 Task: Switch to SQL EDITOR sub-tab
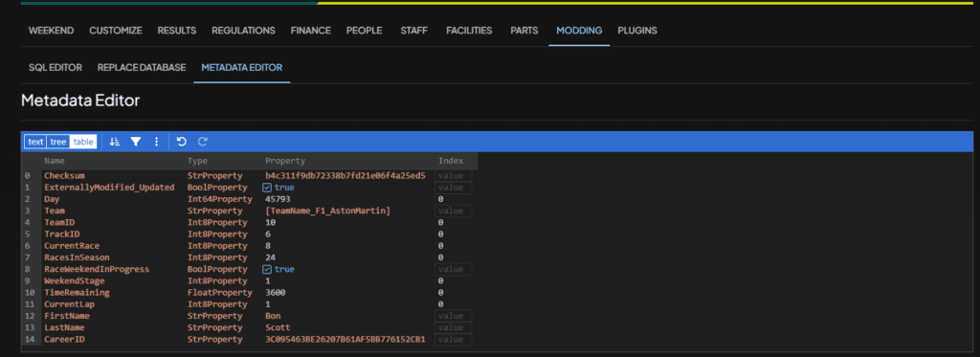(x=56, y=68)
